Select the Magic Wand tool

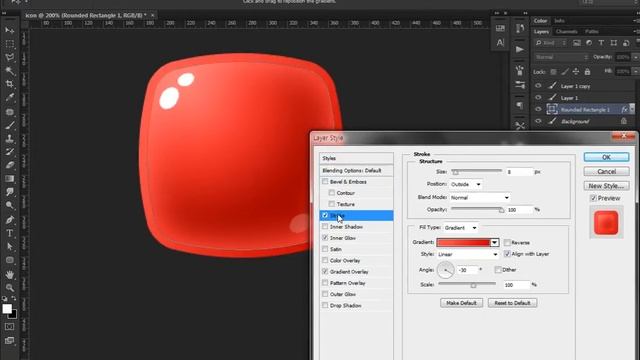(10, 71)
